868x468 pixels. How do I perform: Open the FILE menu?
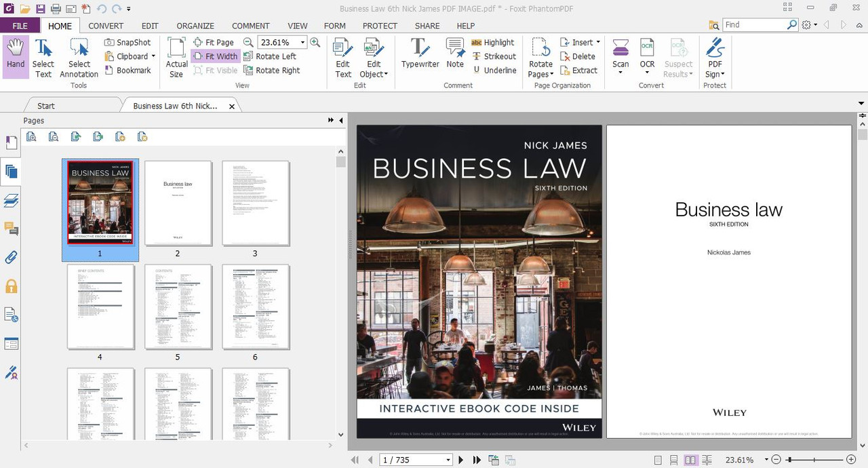click(20, 26)
